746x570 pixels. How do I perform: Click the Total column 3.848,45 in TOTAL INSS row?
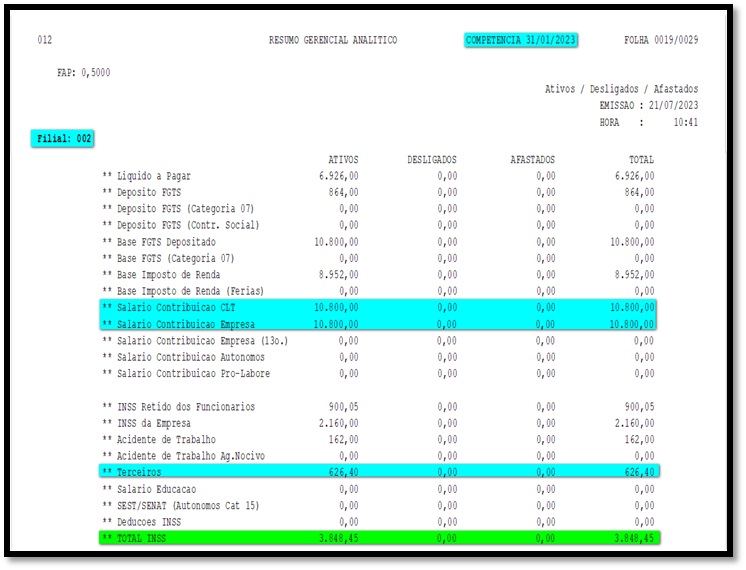pos(634,539)
